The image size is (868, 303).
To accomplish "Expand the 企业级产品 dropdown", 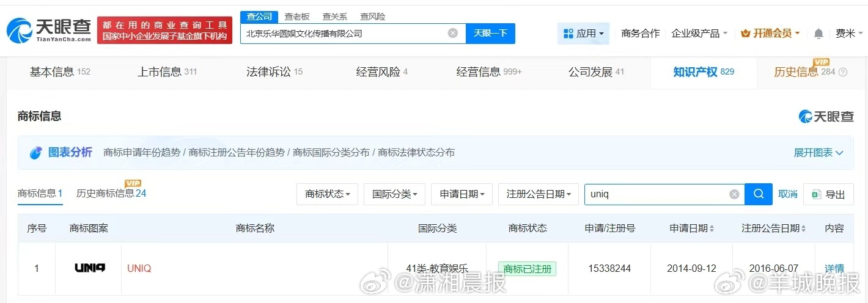I will (x=699, y=34).
